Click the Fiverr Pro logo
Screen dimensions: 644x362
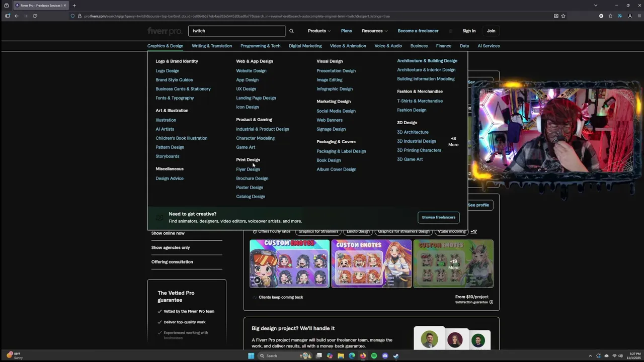(165, 31)
